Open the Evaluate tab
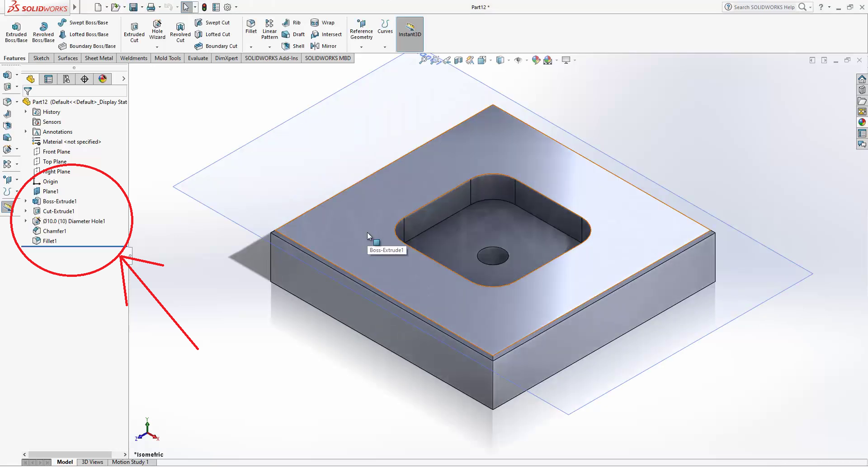The height and width of the screenshot is (467, 868). click(198, 58)
